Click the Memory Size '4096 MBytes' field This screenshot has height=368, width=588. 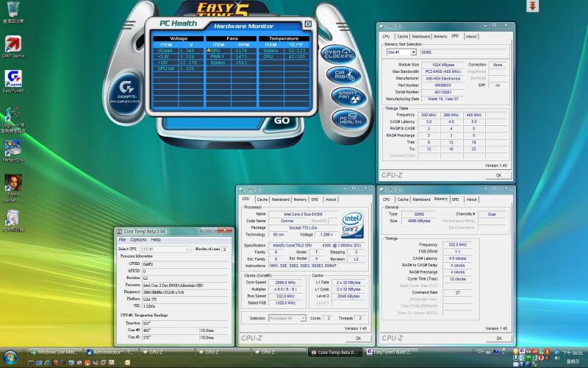[x=419, y=221]
